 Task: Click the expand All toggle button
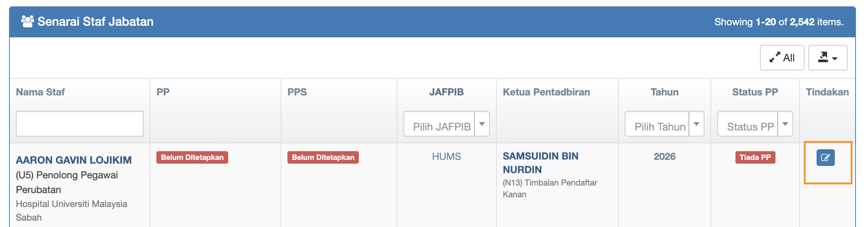[x=782, y=58]
